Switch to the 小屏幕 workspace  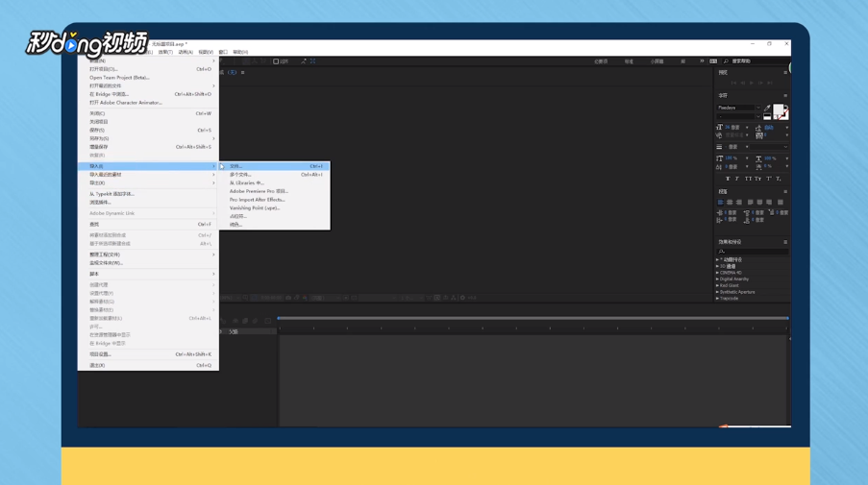657,61
